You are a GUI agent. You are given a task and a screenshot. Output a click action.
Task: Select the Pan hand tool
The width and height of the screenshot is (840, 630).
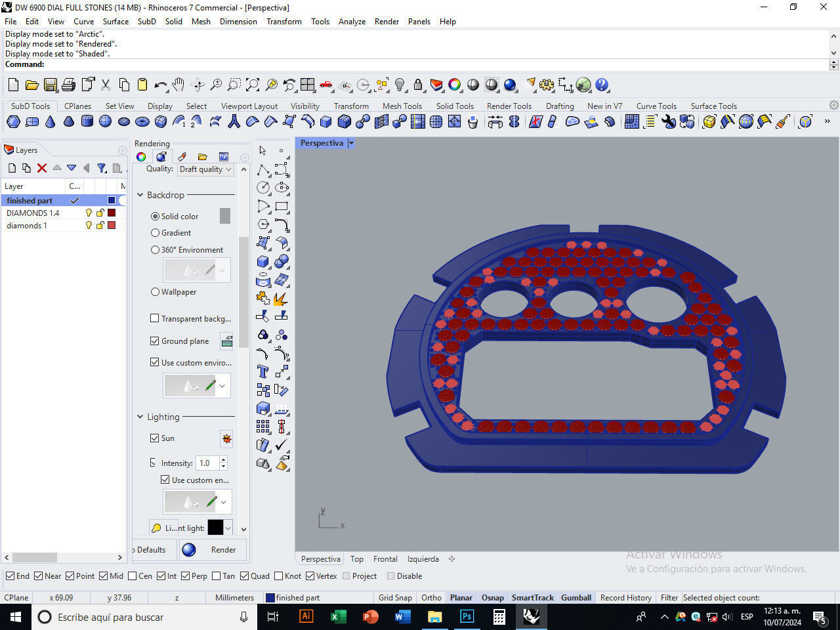pyautogui.click(x=178, y=85)
